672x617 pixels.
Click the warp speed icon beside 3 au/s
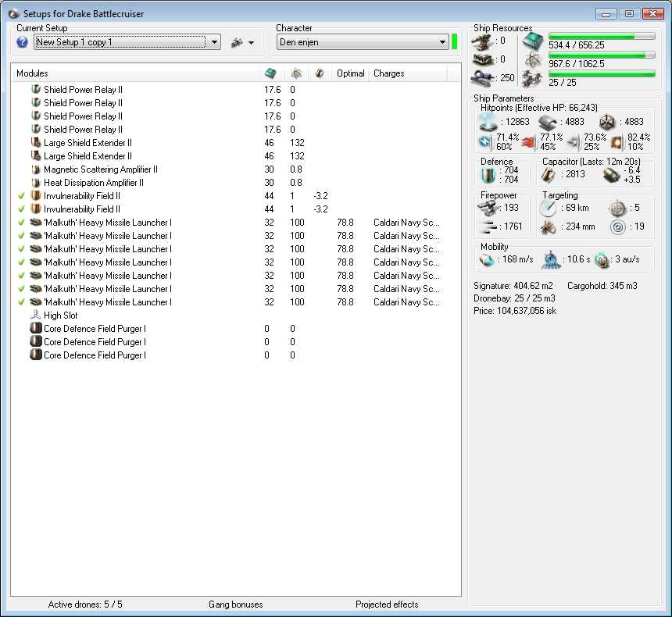point(602,260)
